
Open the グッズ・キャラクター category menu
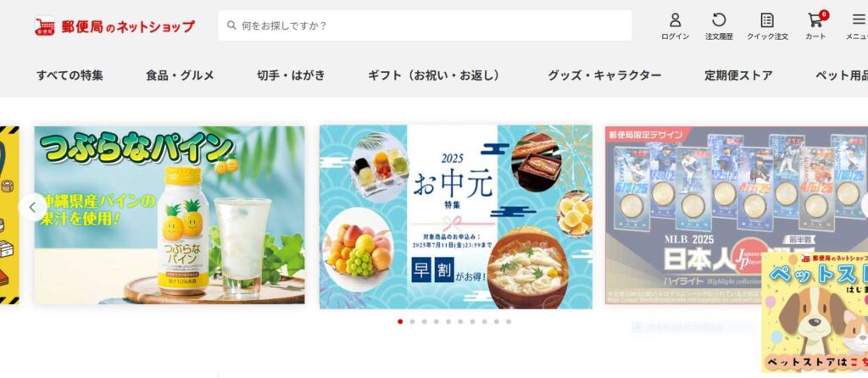tap(604, 75)
